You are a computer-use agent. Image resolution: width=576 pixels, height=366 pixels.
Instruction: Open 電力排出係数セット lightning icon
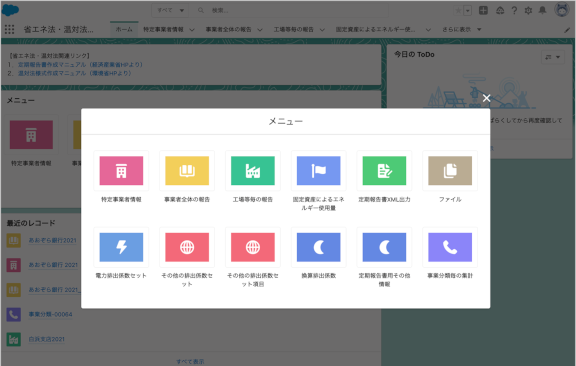click(121, 247)
